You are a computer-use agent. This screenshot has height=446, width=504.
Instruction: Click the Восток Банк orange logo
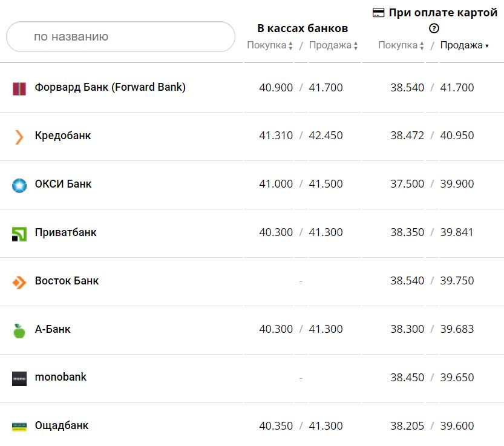coord(19,282)
